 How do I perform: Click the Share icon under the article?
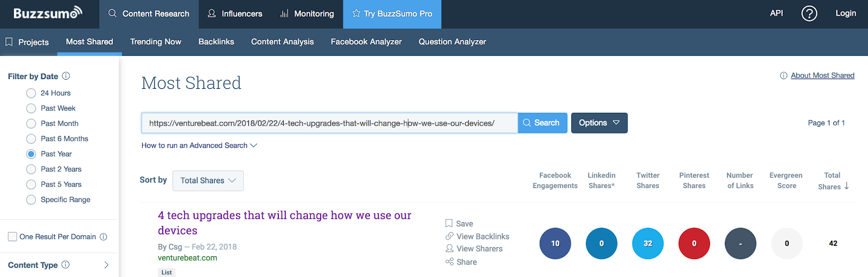point(449,262)
